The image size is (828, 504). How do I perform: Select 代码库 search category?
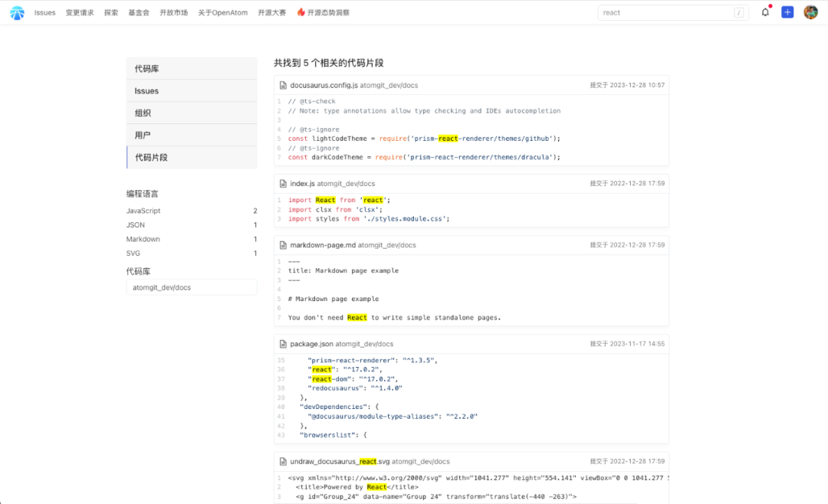pos(192,69)
